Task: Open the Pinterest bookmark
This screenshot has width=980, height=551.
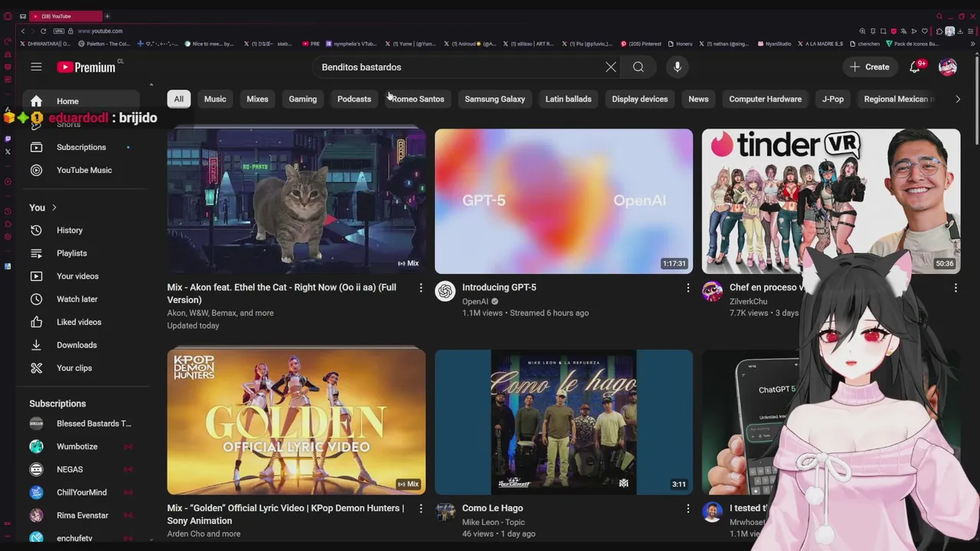Action: coord(641,44)
